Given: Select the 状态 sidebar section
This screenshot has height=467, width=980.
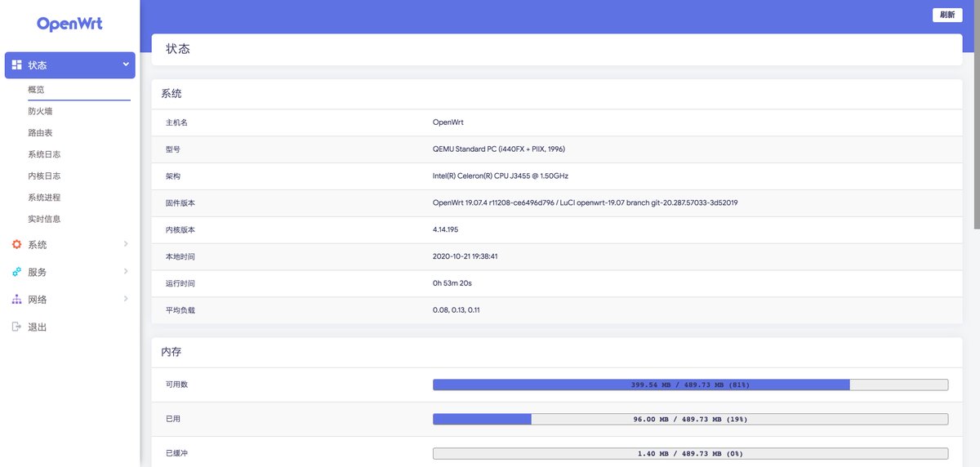Looking at the screenshot, I should [70, 65].
